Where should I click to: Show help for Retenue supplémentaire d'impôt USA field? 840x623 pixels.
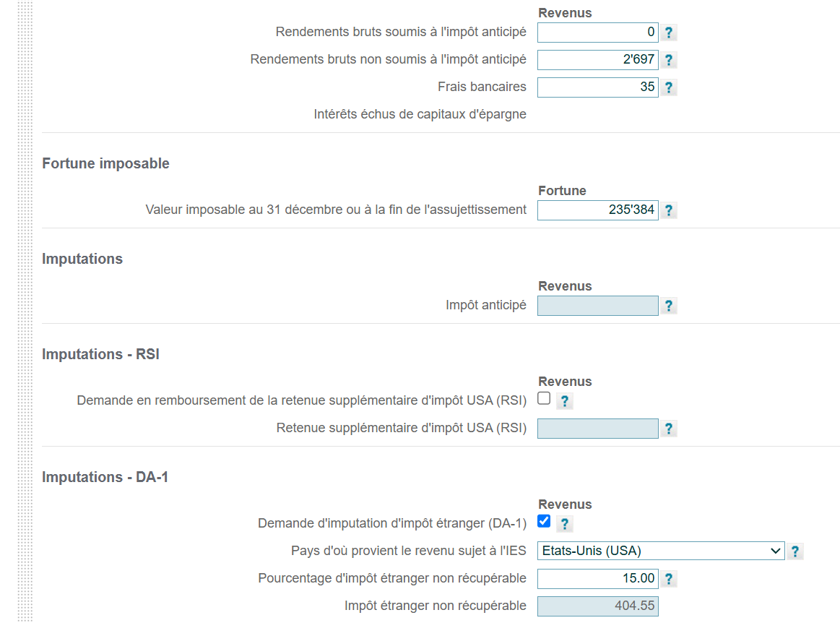(669, 429)
